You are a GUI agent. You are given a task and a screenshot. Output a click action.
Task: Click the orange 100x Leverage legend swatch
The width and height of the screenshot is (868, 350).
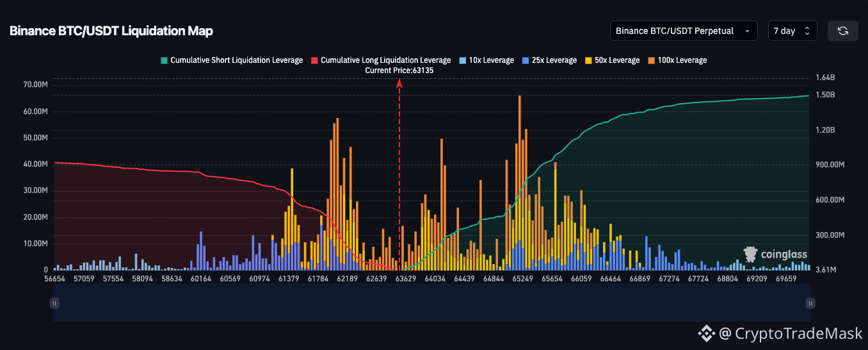click(x=651, y=60)
